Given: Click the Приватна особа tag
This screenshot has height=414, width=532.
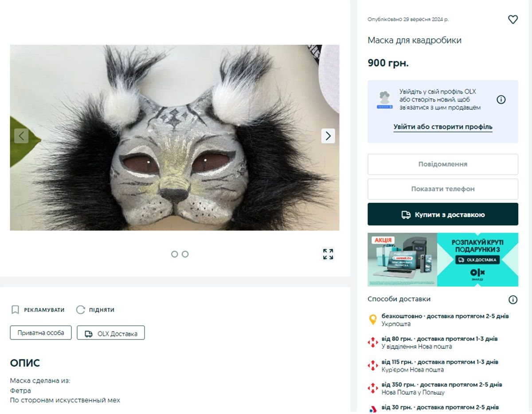Looking at the screenshot, I should click(41, 333).
